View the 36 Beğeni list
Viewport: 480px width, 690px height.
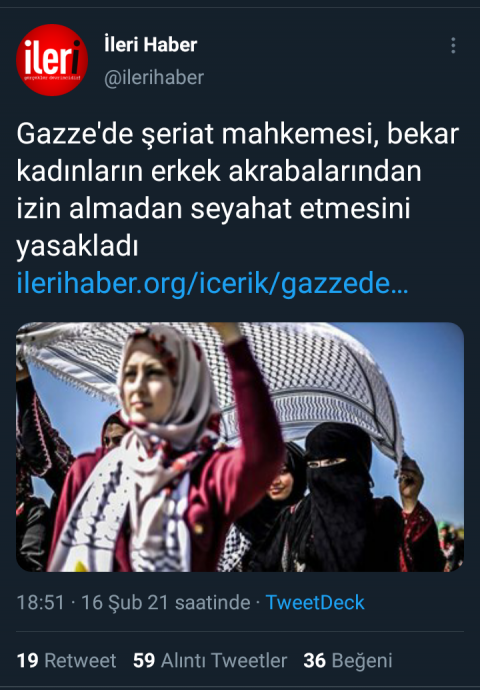348,661
